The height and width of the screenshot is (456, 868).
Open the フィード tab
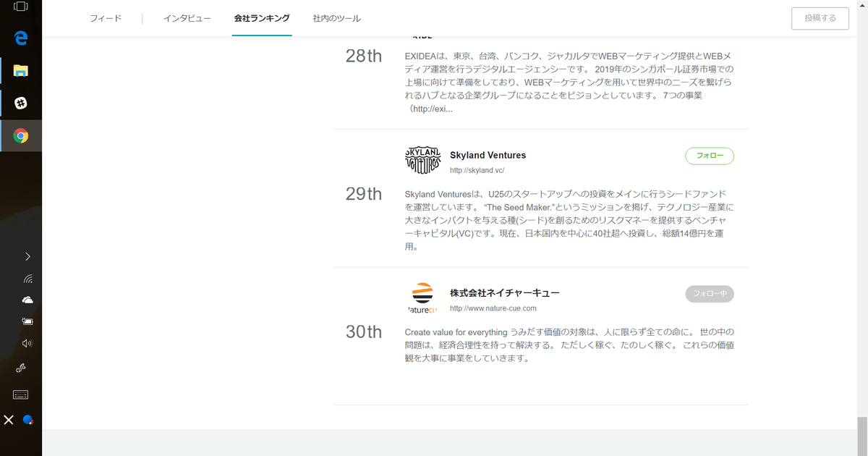click(x=106, y=18)
